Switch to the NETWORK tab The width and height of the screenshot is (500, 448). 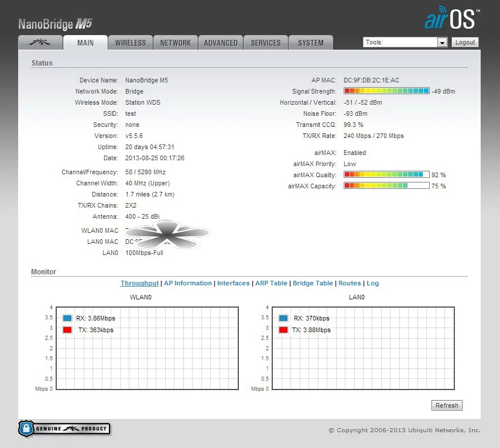click(176, 43)
